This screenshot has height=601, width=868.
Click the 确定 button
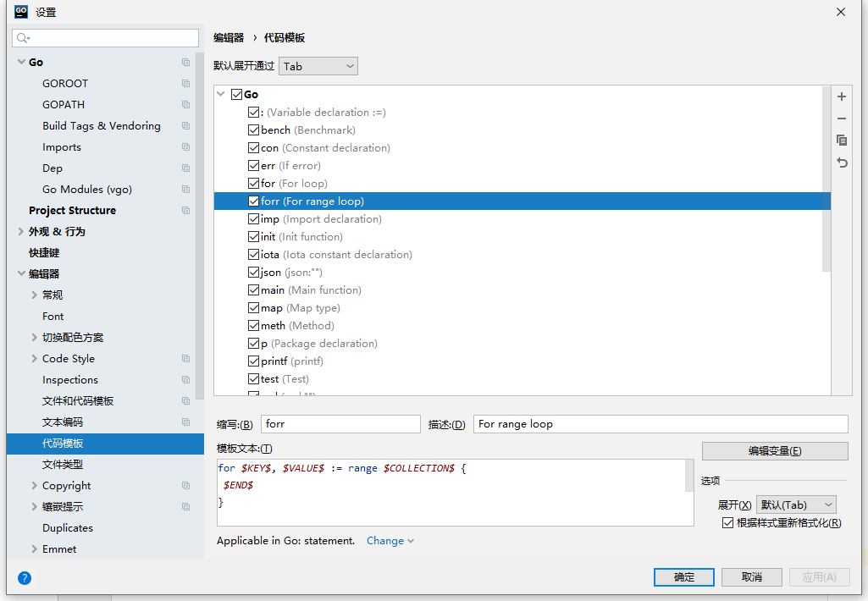tap(683, 577)
